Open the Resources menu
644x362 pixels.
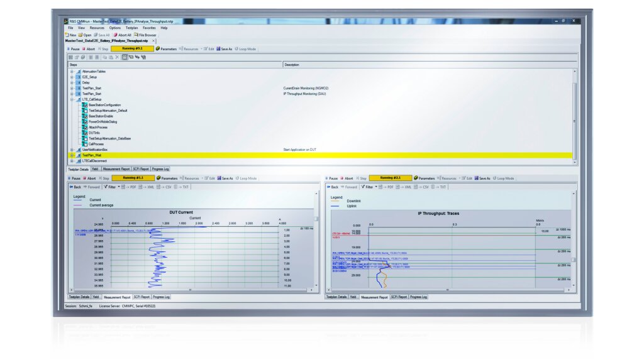[x=97, y=28]
